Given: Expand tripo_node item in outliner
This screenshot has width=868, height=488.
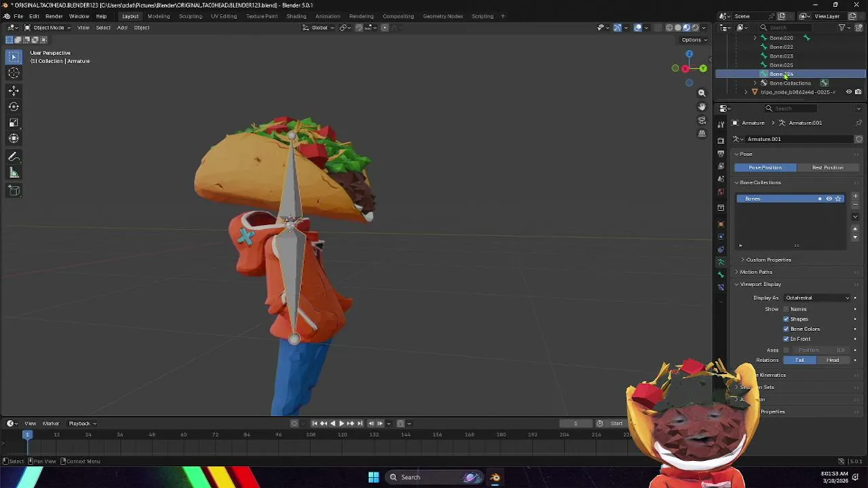Looking at the screenshot, I should coord(747,92).
